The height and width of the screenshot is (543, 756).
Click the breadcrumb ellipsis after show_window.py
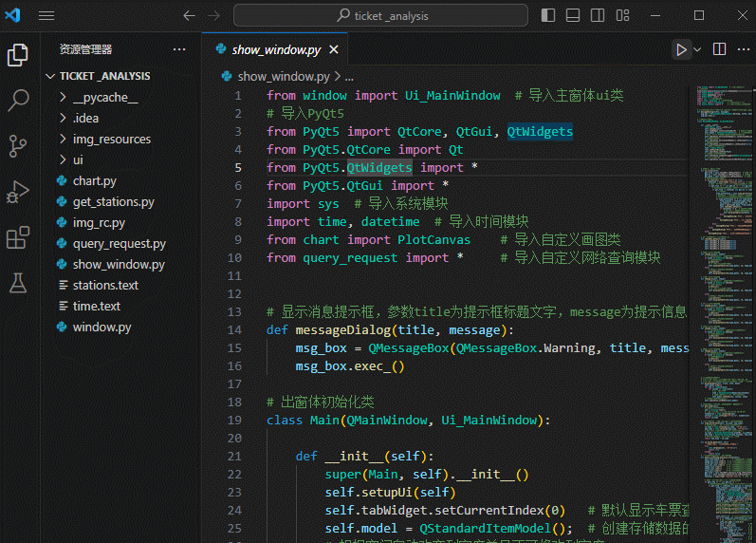(349, 77)
